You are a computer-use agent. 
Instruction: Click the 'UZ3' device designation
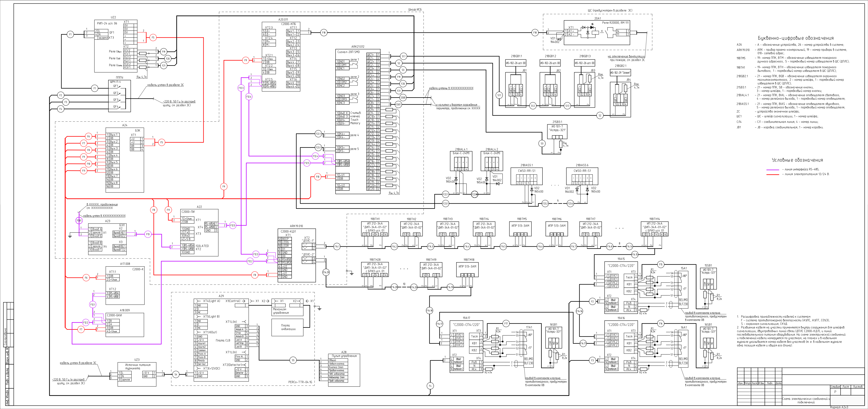pos(137,360)
